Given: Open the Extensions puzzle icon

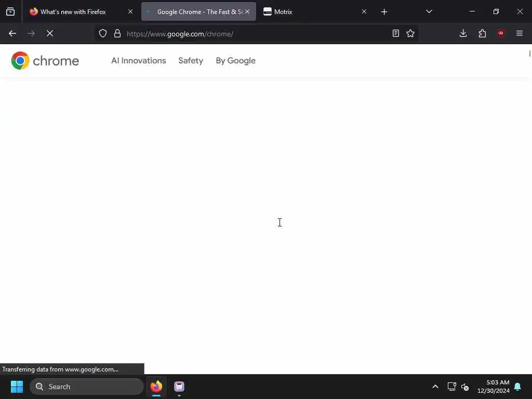Looking at the screenshot, I should point(482,33).
